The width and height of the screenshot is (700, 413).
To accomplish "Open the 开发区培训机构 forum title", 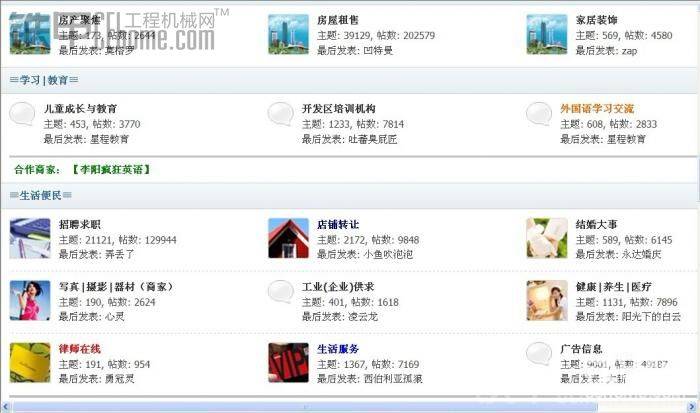I will [x=339, y=108].
